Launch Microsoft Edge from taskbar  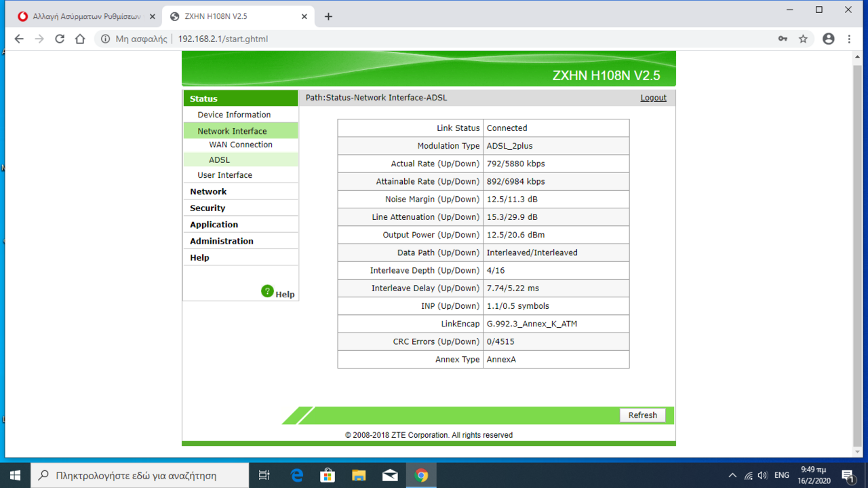(297, 475)
